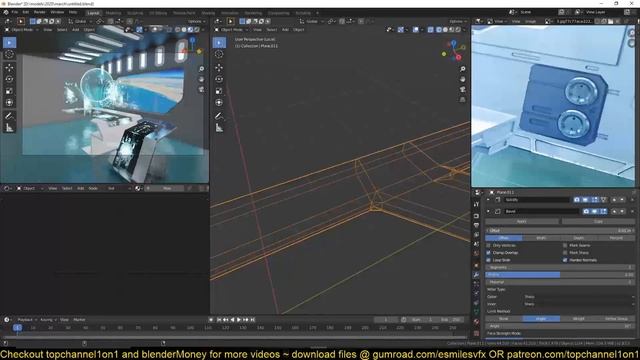Image resolution: width=640 pixels, height=360 pixels.
Task: Open the Window menu
Action: 57,12
